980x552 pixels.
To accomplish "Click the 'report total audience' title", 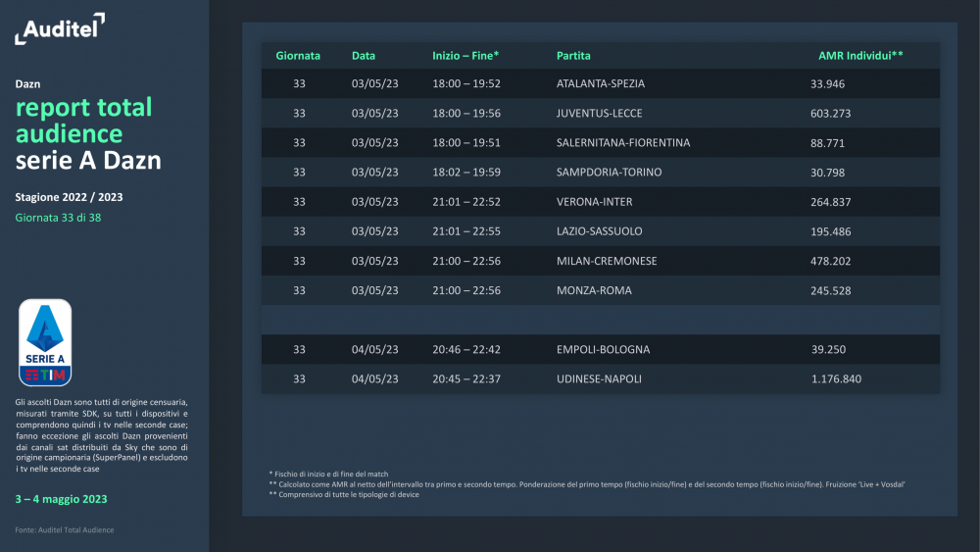I will pos(83,121).
